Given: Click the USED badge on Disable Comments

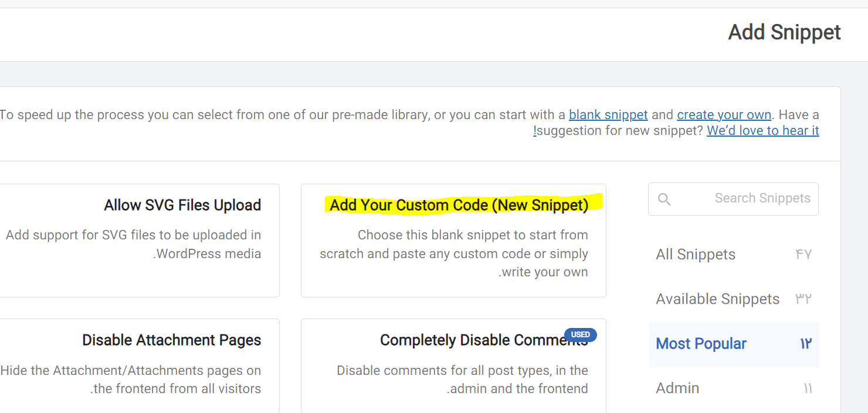Looking at the screenshot, I should 581,335.
